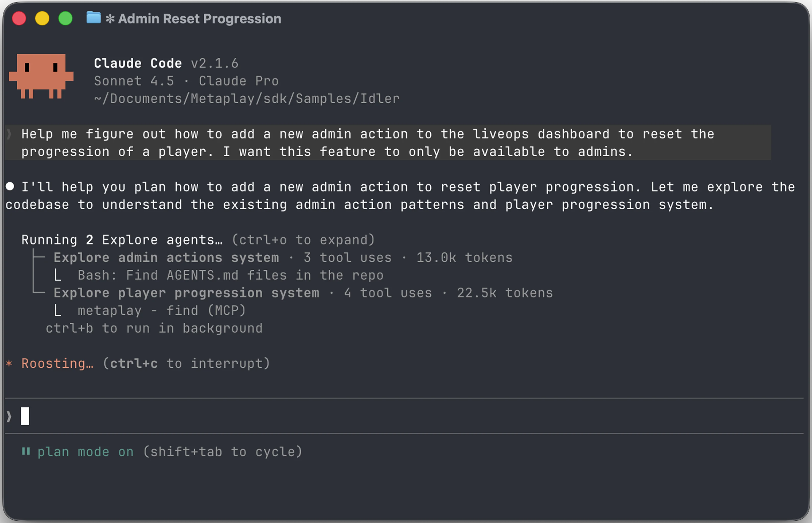
Task: Click the asterisk spinner next to Roosting
Action: click(x=9, y=363)
